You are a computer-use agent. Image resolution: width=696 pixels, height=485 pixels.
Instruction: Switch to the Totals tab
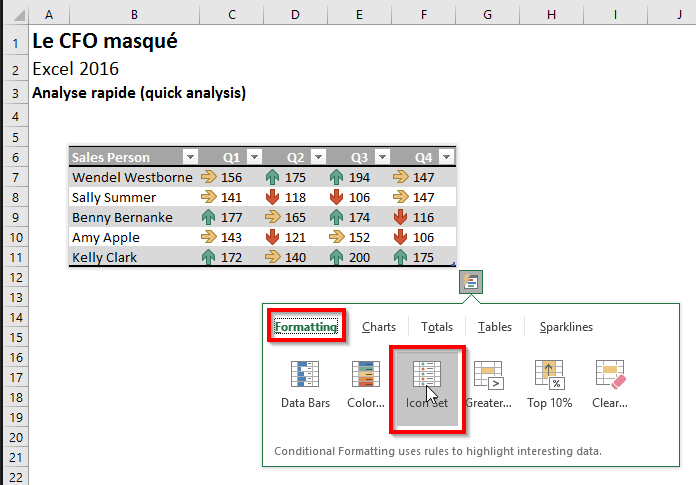coord(437,327)
